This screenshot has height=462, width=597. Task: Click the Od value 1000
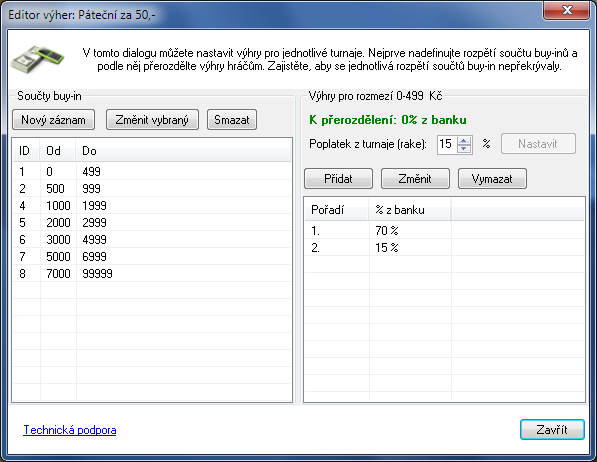coord(58,206)
